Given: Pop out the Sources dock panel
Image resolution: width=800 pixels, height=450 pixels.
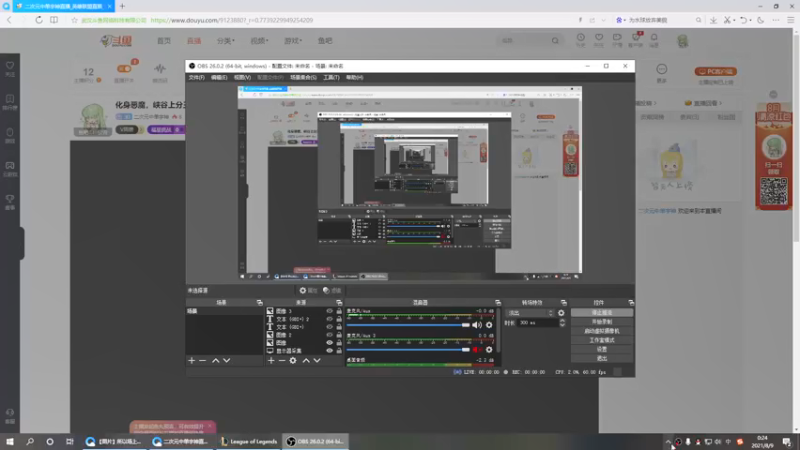Looking at the screenshot, I should [x=339, y=303].
